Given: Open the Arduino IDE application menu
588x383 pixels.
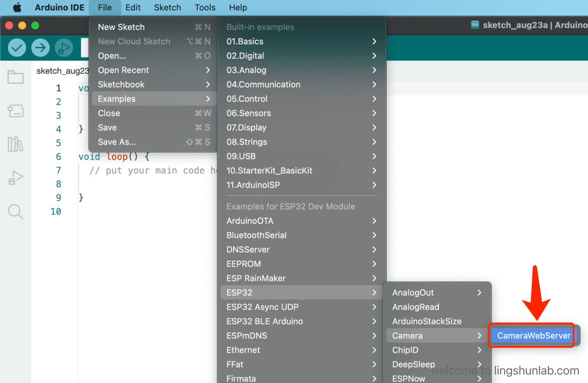Looking at the screenshot, I should (60, 7).
